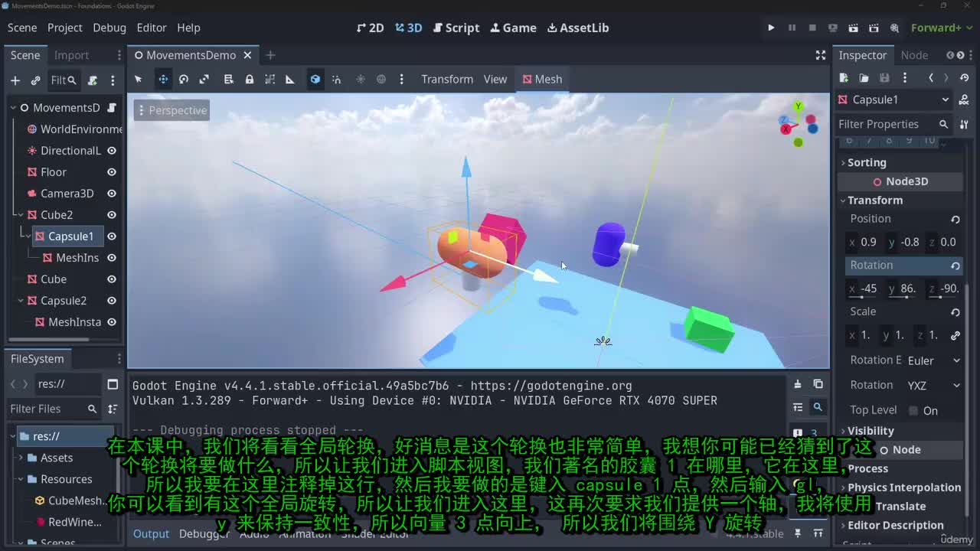Create new resource in Inspector
The height and width of the screenshot is (551, 980).
[x=844, y=78]
